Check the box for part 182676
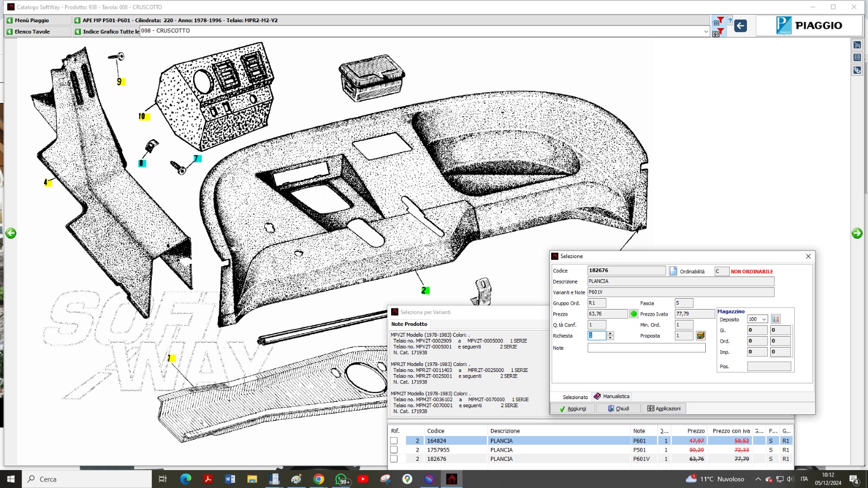Screen dimensions: 868x488 394,459
